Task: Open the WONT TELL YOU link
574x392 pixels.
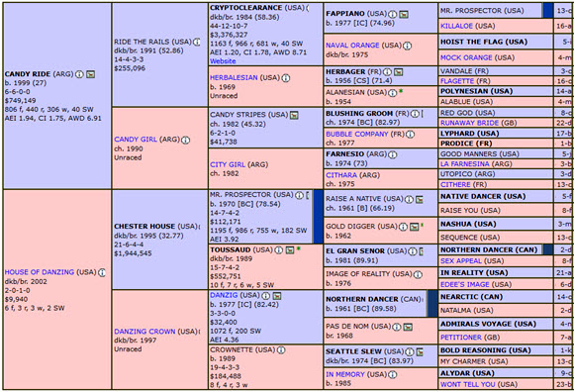Action: [x=467, y=385]
